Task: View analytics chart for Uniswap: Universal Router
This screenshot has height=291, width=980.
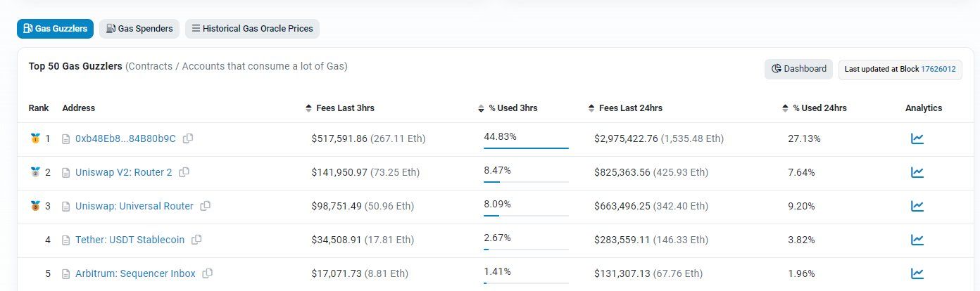Action: 917,206
